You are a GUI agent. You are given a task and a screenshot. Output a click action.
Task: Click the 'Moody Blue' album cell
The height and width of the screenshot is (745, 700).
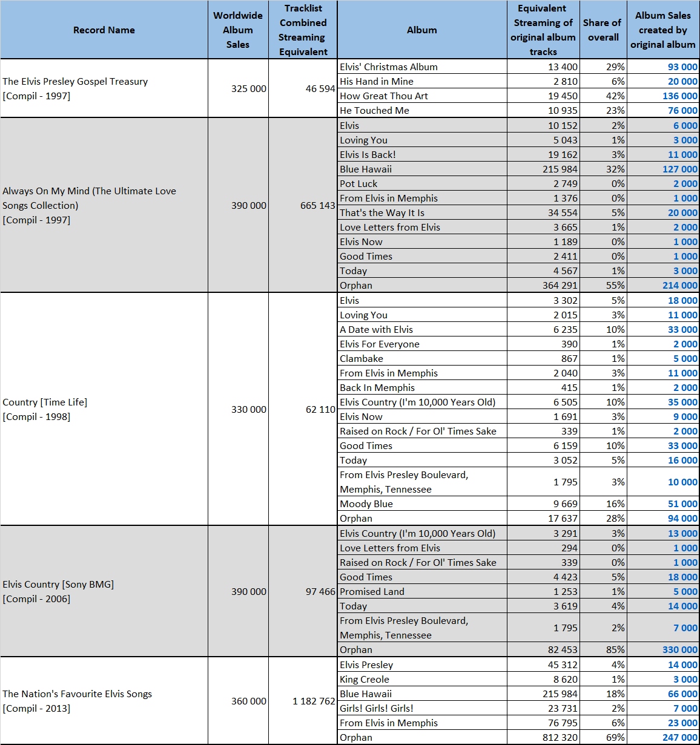tap(422, 504)
